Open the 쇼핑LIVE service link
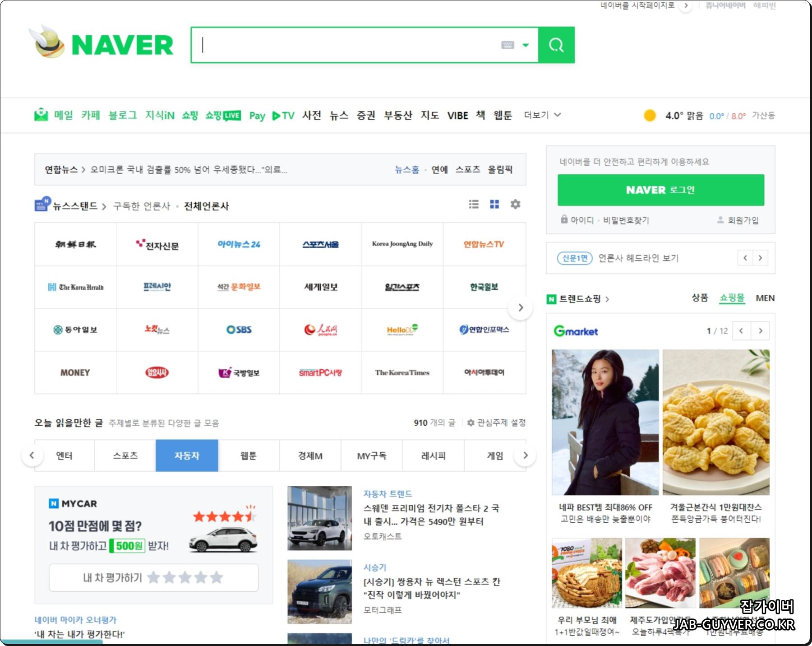The width and height of the screenshot is (812, 646). click(223, 115)
